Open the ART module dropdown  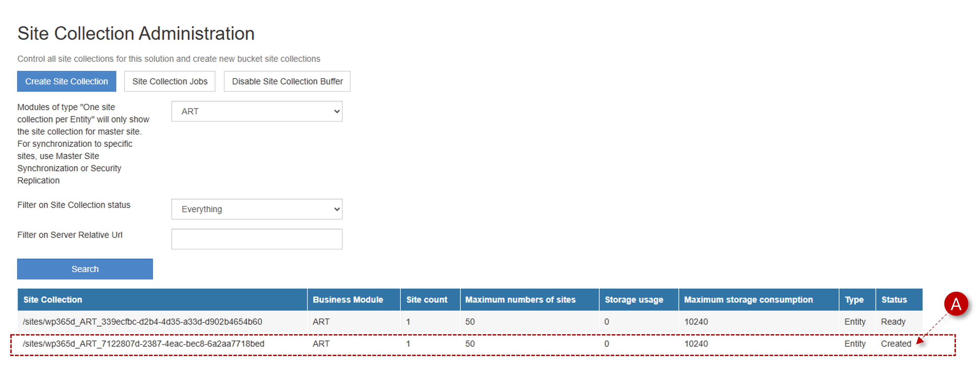click(257, 111)
